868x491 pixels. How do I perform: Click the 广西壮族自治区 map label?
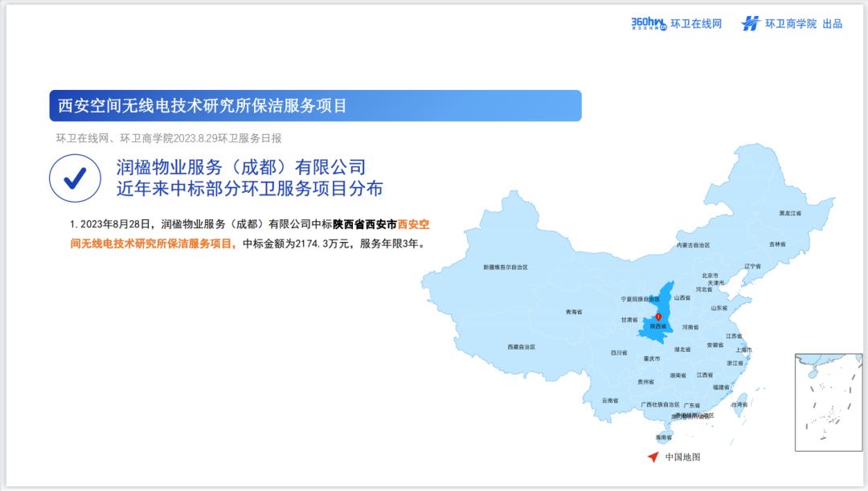click(x=660, y=405)
